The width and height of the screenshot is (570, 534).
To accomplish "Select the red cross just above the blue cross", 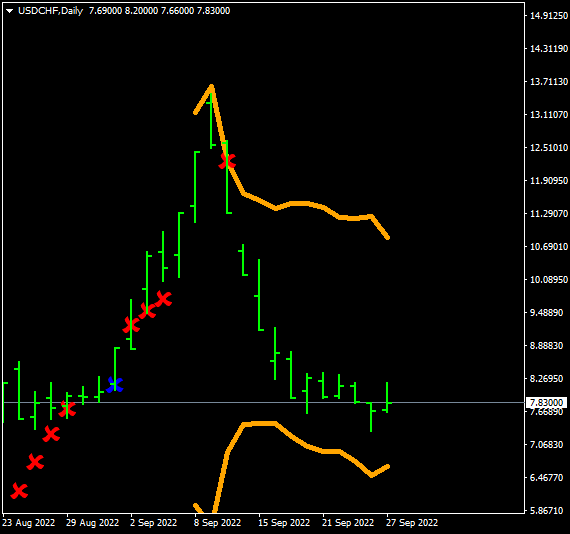I will coord(131,325).
